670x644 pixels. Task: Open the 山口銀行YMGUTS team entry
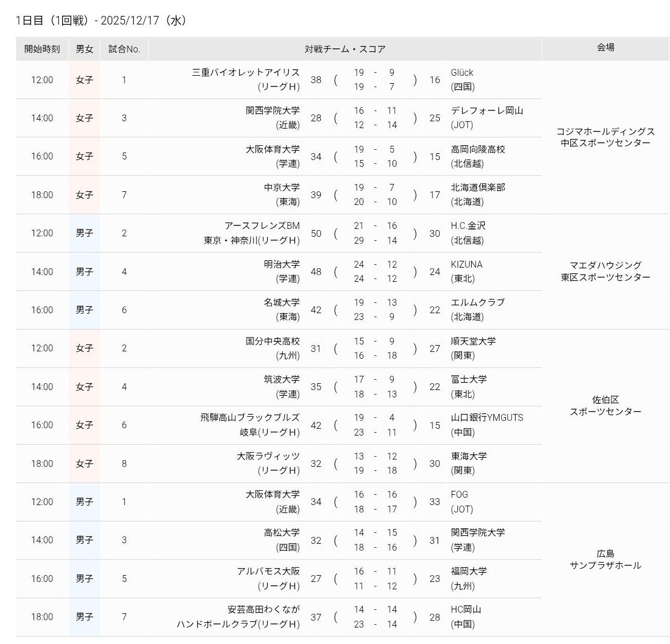(487, 417)
